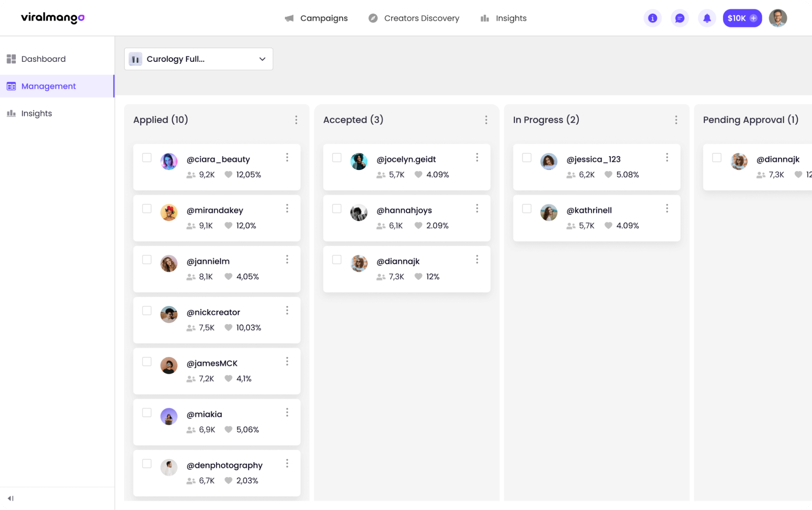Screen dimensions: 812x510
Task: Click the engagement heart metric on @diannajk's card
Action: (x=419, y=277)
